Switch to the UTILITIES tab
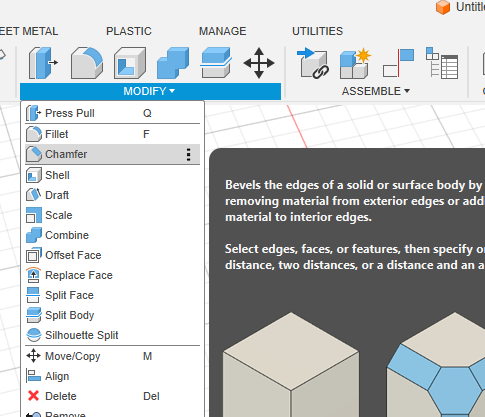 317,31
